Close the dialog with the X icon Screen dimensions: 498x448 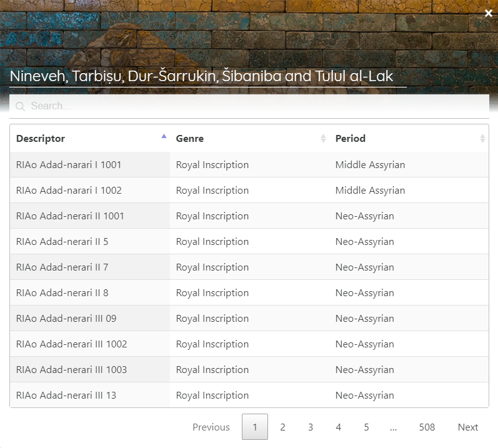pyautogui.click(x=488, y=13)
